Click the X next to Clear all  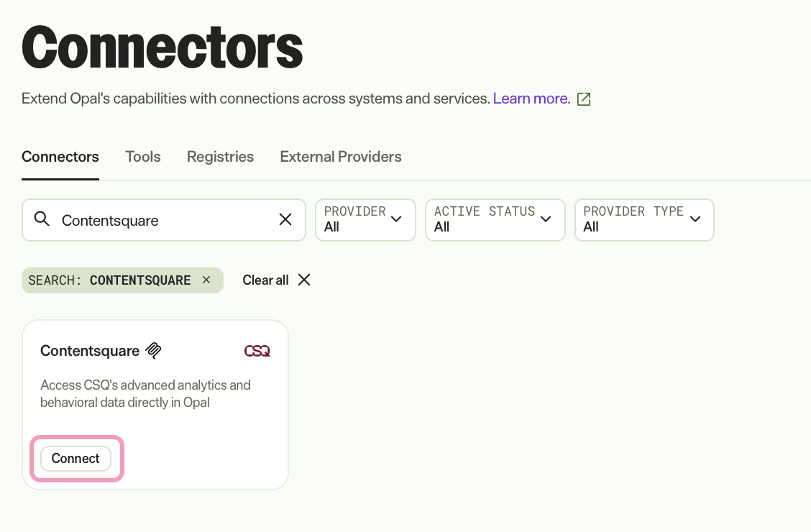304,280
